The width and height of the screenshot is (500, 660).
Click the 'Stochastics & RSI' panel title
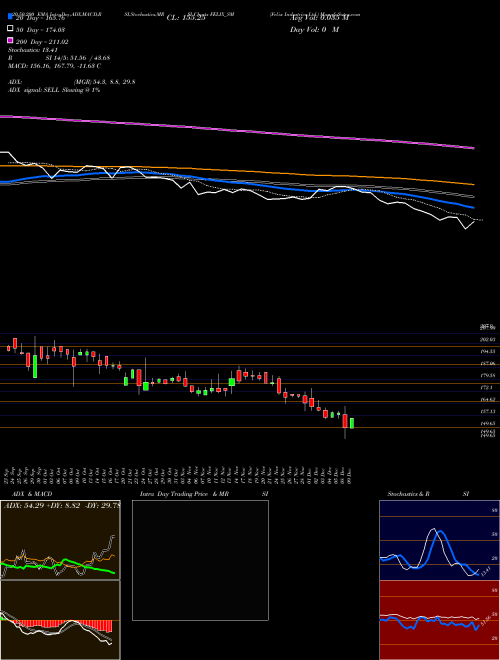click(428, 494)
